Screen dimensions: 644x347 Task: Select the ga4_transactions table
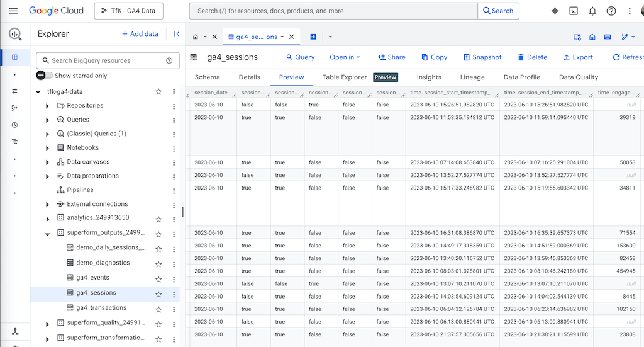[x=101, y=307]
